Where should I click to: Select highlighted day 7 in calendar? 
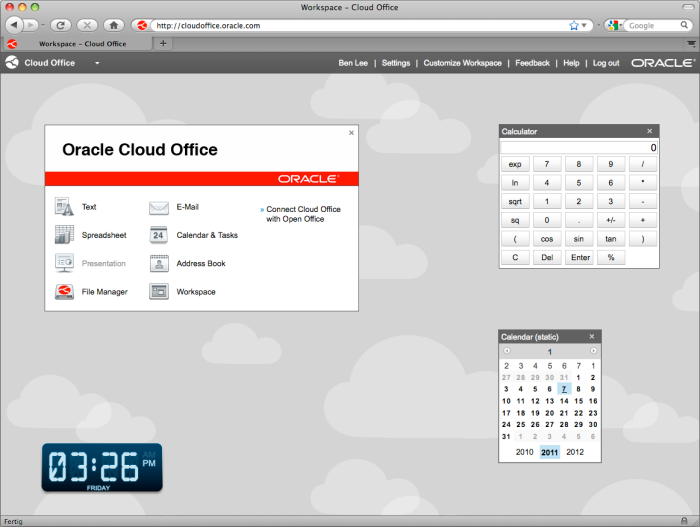click(x=564, y=389)
